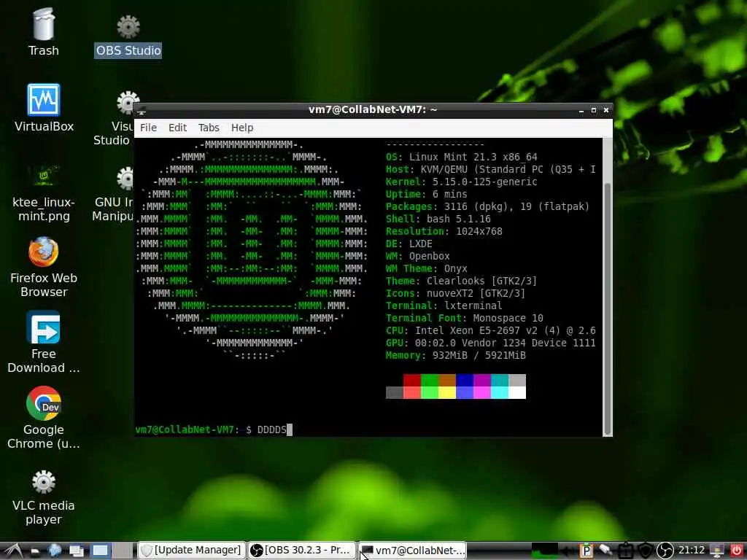Open the File menu in terminal
This screenshot has width=747, height=560.
[x=148, y=128]
